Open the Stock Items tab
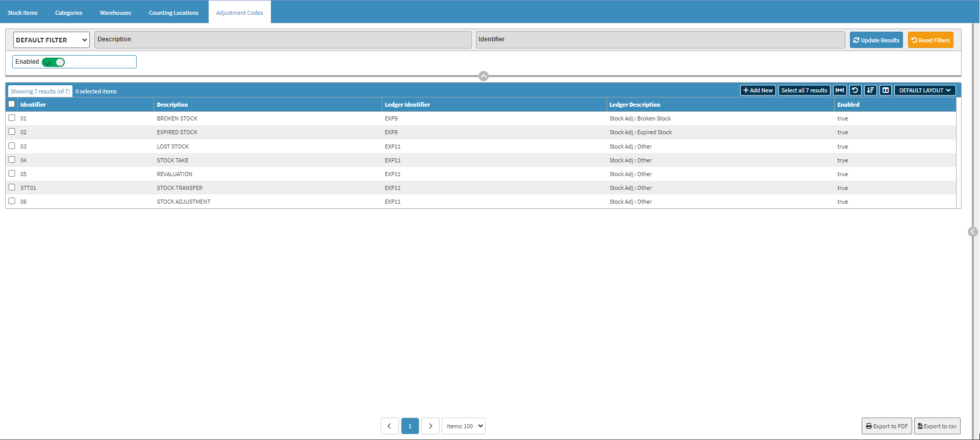 point(22,13)
